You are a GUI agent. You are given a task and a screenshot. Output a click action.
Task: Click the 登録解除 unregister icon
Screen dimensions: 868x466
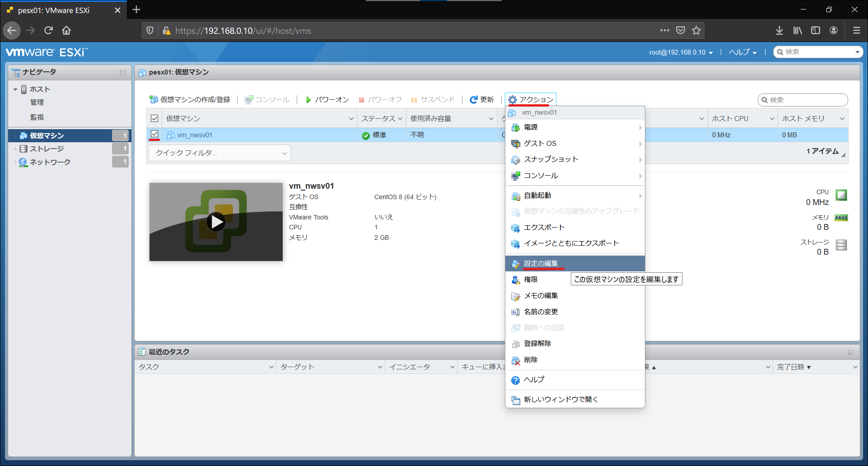(x=515, y=344)
